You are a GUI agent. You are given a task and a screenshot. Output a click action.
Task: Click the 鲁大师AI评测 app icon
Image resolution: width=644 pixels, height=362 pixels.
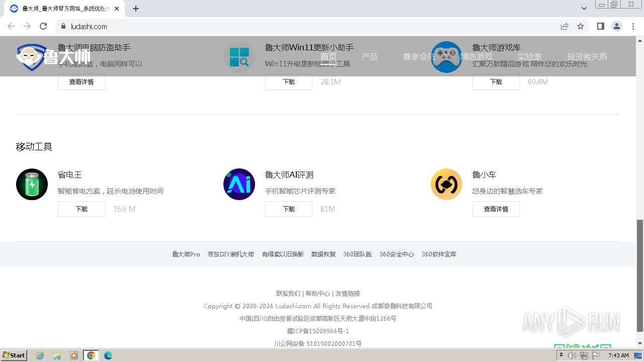pyautogui.click(x=239, y=184)
